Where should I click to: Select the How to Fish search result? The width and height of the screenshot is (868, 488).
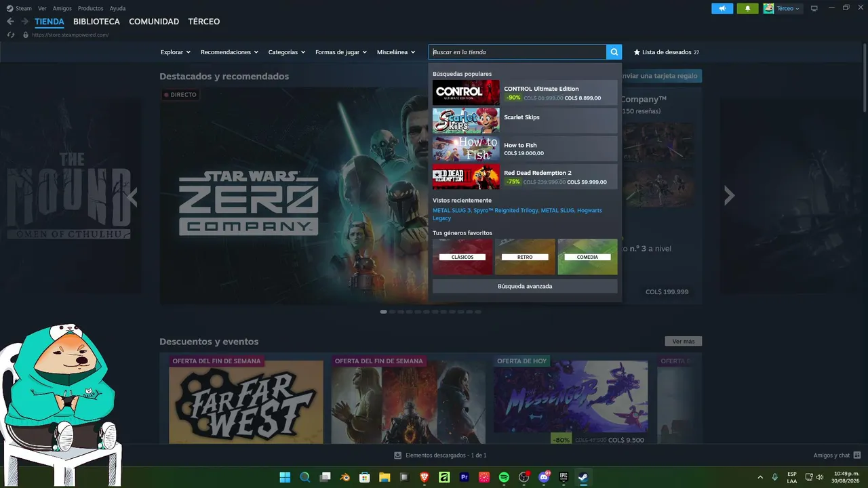point(525,149)
